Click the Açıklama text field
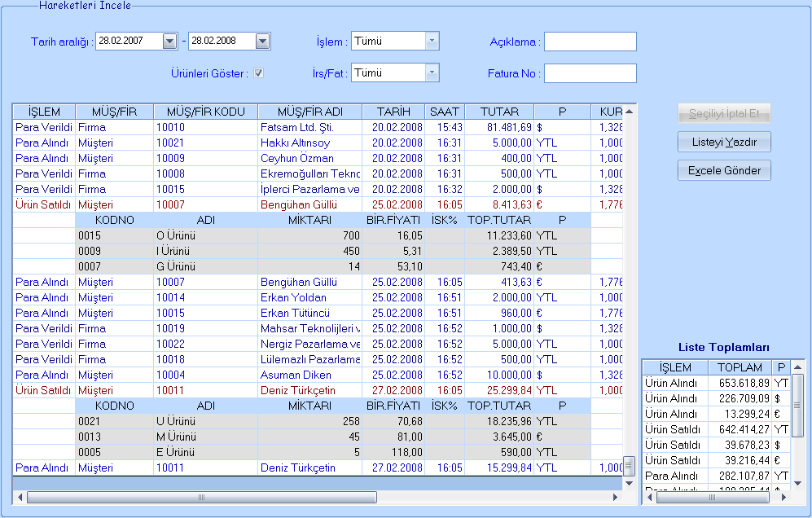This screenshot has width=812, height=518. 590,42
